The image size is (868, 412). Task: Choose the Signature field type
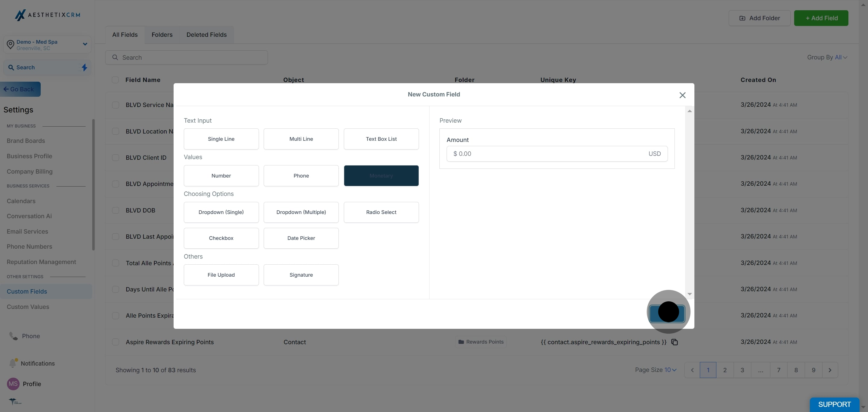click(x=301, y=275)
